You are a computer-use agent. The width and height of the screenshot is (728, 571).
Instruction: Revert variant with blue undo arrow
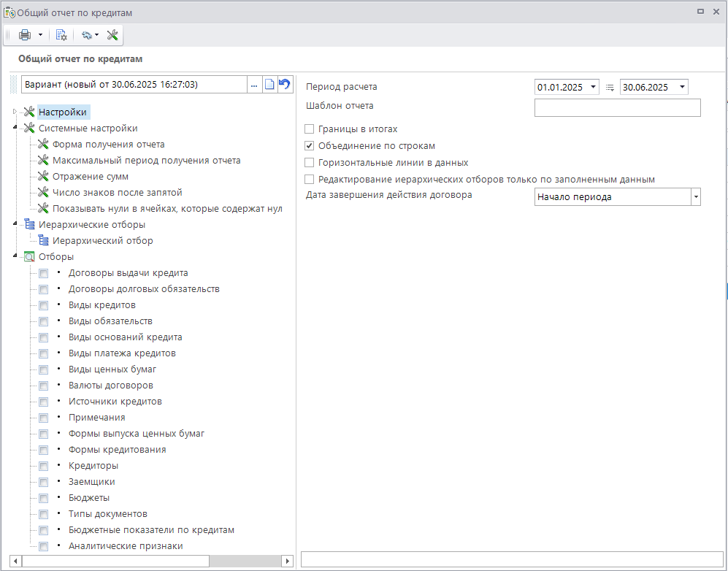click(284, 85)
